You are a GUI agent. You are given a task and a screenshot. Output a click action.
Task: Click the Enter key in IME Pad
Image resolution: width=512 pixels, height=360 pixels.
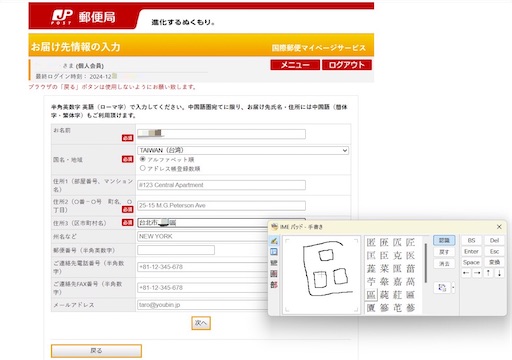[x=471, y=251]
